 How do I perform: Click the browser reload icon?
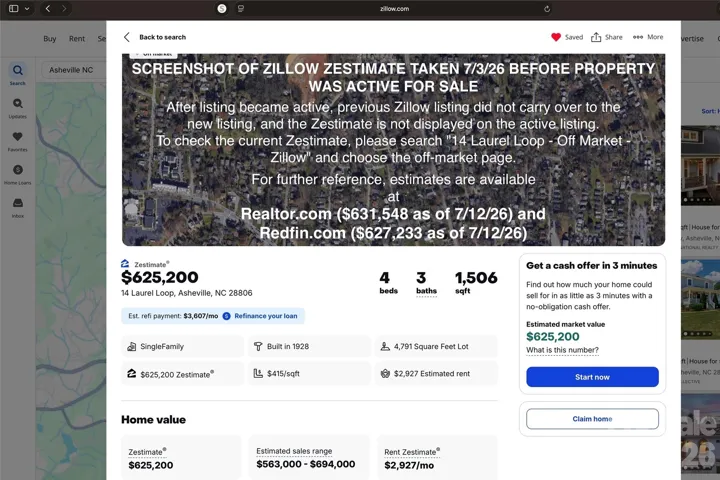[546, 9]
